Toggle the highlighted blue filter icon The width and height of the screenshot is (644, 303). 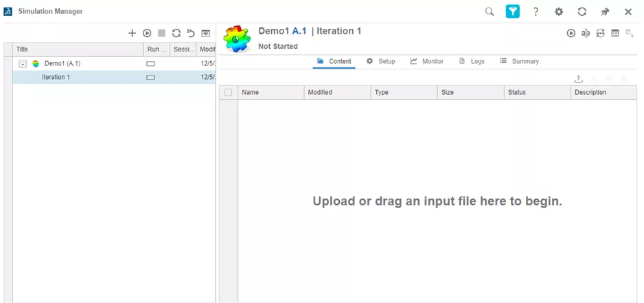[513, 12]
